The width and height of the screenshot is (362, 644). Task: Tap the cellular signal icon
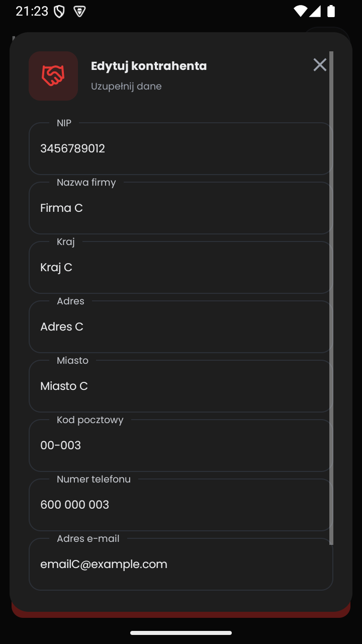coord(315,11)
